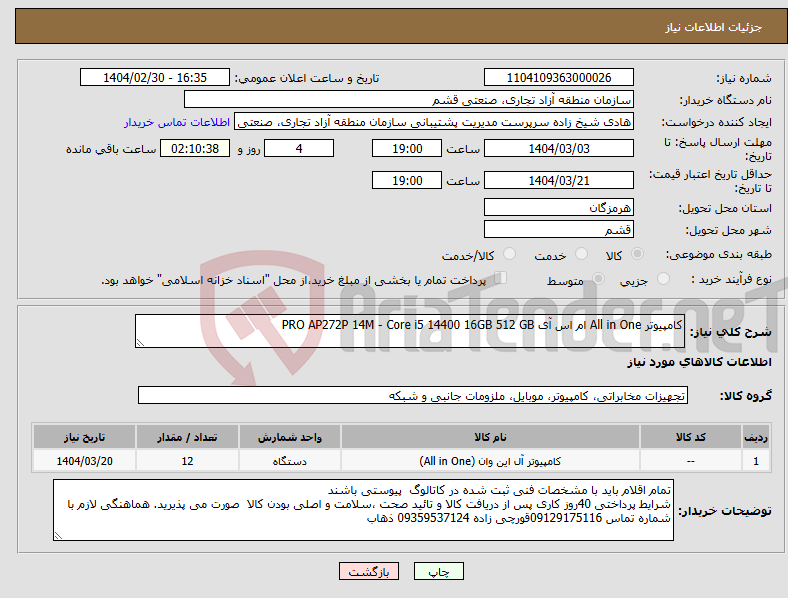Click the چاپ (print) button
This screenshot has height=598, width=788.
pyautogui.click(x=438, y=571)
